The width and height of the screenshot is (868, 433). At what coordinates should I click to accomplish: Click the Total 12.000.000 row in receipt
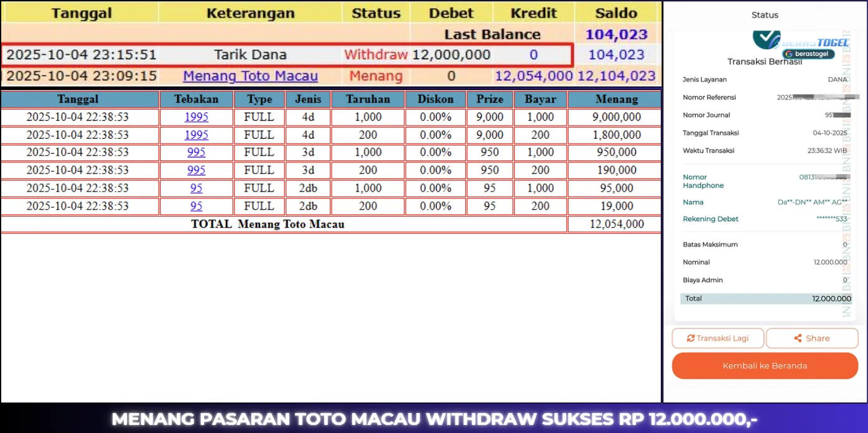765,299
